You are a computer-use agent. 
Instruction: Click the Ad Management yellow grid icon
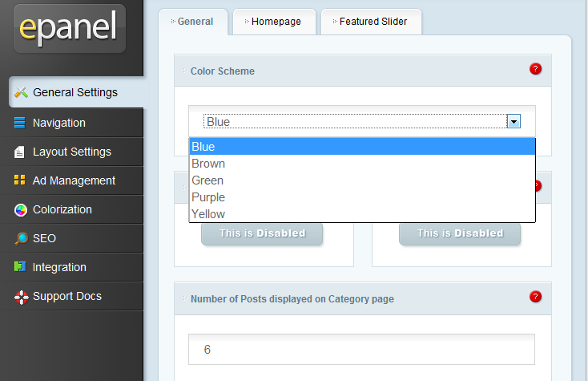point(19,180)
